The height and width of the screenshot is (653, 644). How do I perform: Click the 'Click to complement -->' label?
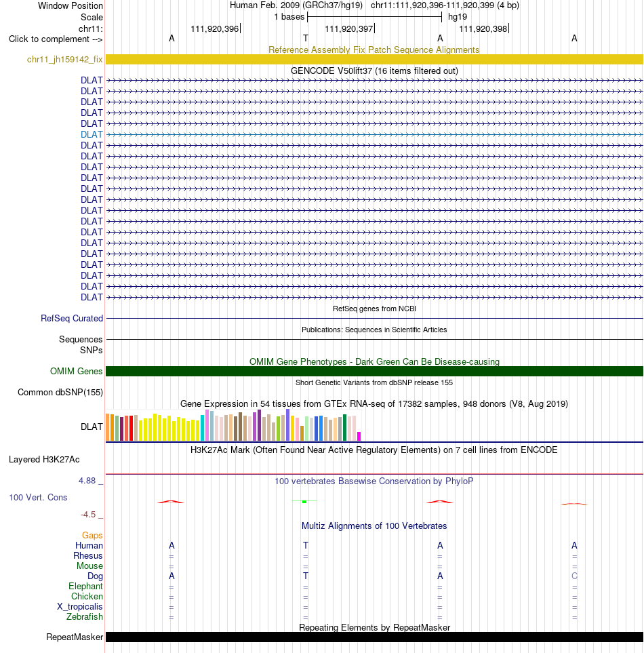pos(56,39)
